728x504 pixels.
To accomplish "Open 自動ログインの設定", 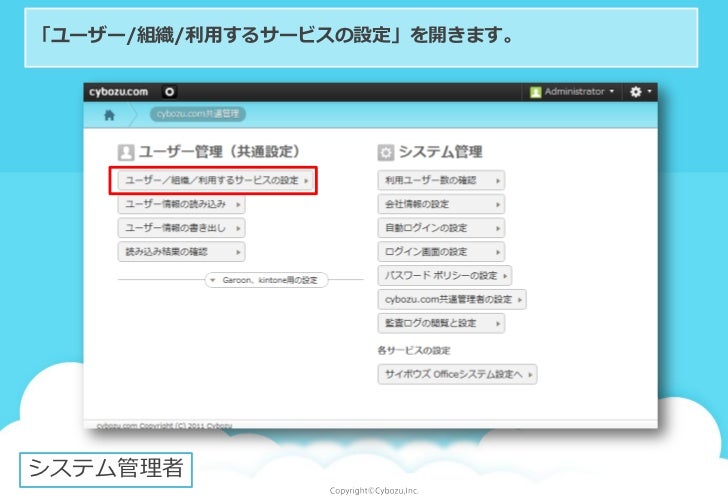I will click(441, 228).
